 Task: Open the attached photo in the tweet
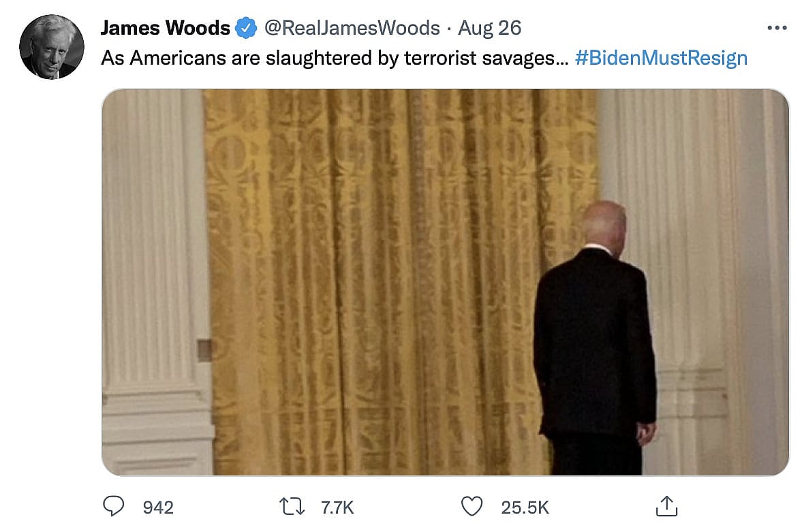click(445, 283)
